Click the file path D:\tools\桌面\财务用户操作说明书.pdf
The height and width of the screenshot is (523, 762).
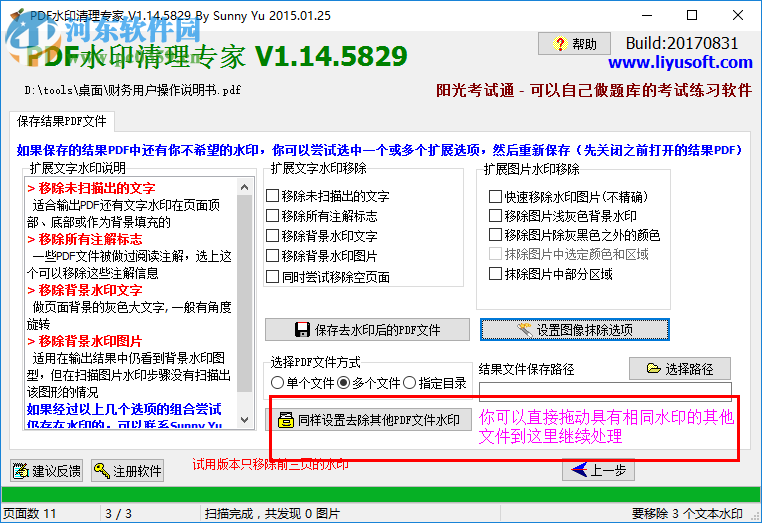pos(133,90)
